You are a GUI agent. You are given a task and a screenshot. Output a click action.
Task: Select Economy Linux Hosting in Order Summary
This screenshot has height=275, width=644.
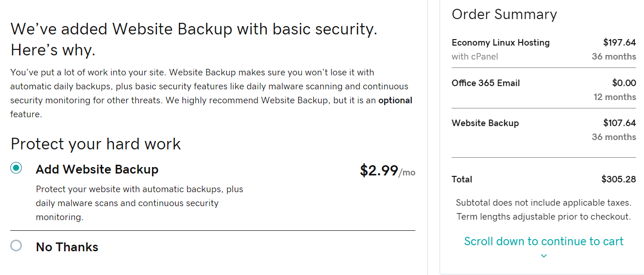coord(500,42)
